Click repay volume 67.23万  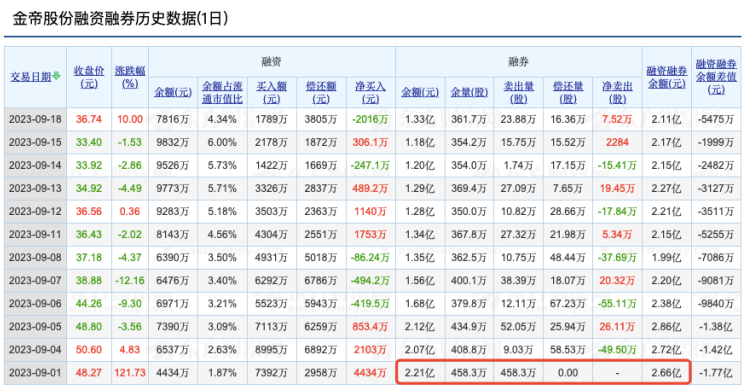[x=568, y=303]
